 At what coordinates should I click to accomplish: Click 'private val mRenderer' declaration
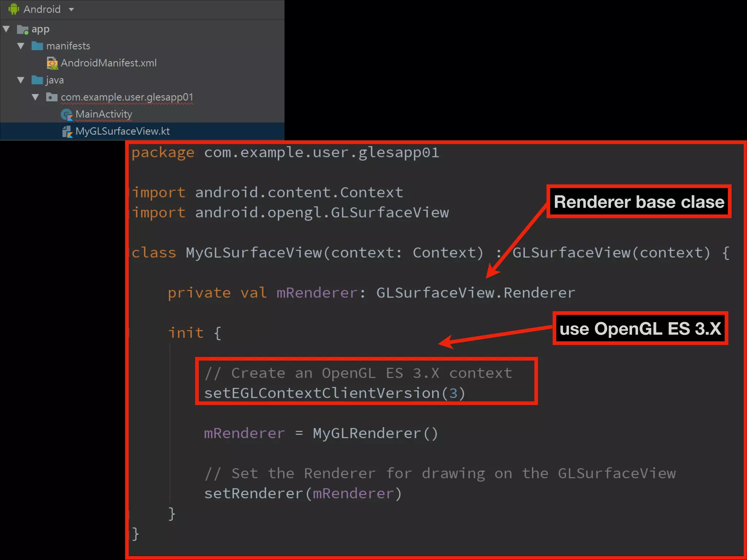262,293
